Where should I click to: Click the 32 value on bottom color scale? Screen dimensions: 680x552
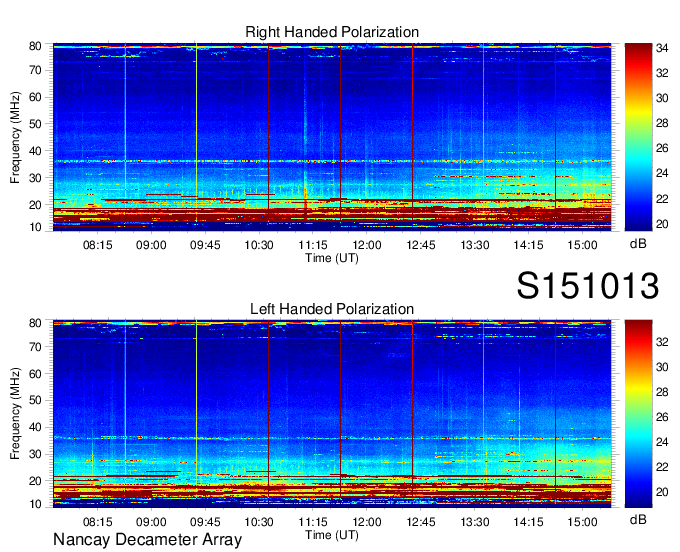pos(662,342)
